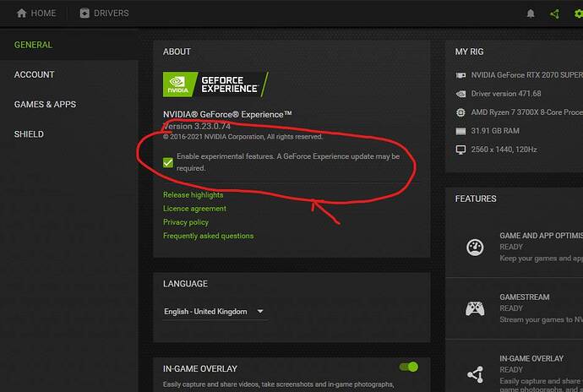Open the Privacy policy link

[x=186, y=222]
